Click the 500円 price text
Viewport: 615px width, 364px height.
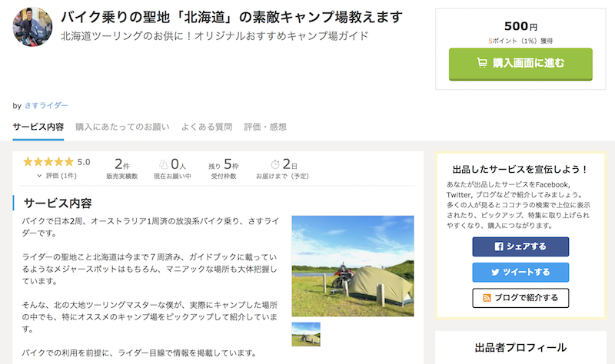tap(520, 26)
